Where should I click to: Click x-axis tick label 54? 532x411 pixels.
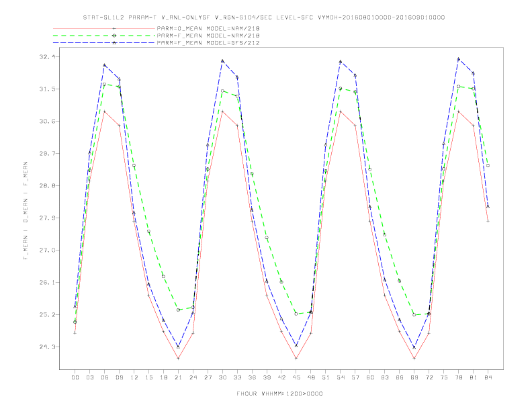(x=341, y=377)
